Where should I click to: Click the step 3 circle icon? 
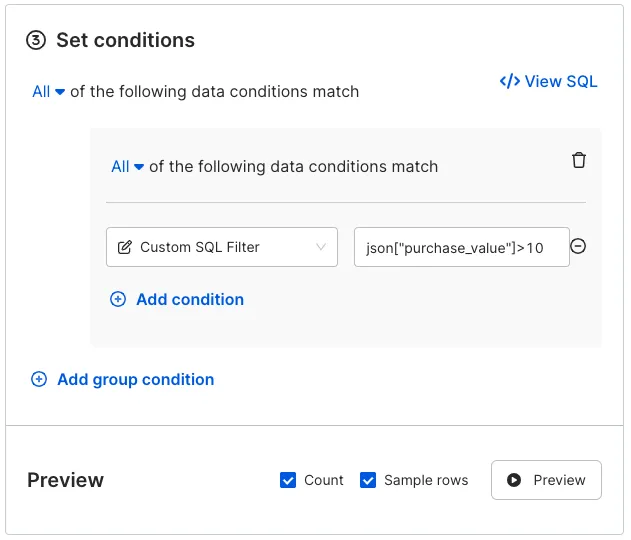[x=36, y=40]
